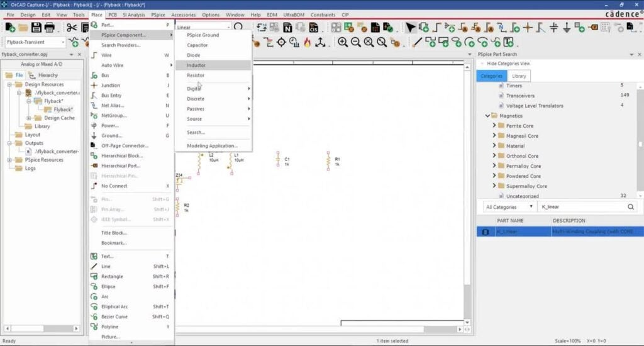The image size is (644, 346).
Task: Click the K_linear search input field
Action: click(x=582, y=207)
